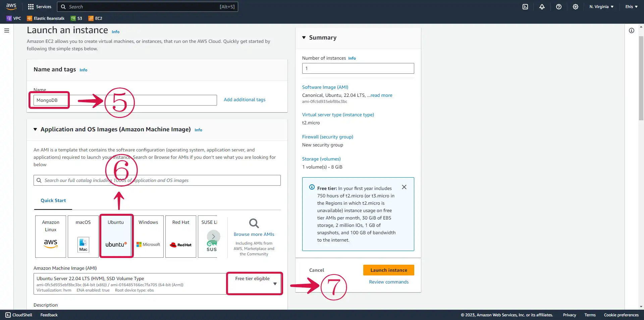Click the Number of instances field
This screenshot has height=320, width=644.
[x=358, y=68]
